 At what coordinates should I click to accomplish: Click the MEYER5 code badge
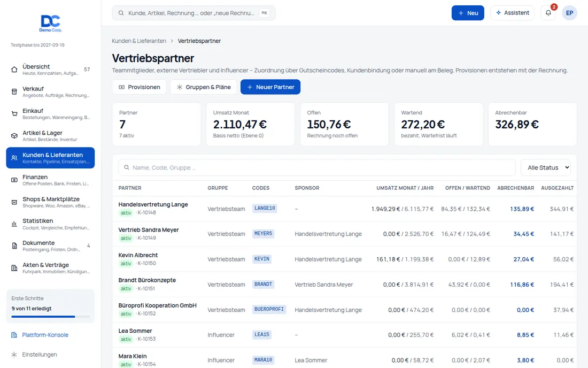263,234
